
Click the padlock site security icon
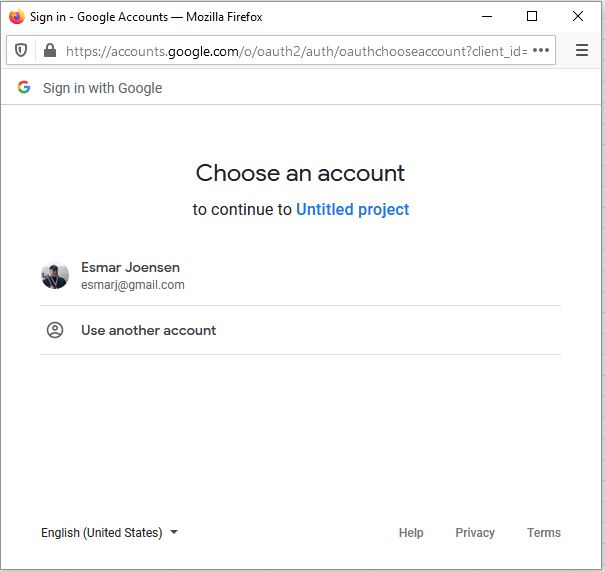[x=50, y=50]
